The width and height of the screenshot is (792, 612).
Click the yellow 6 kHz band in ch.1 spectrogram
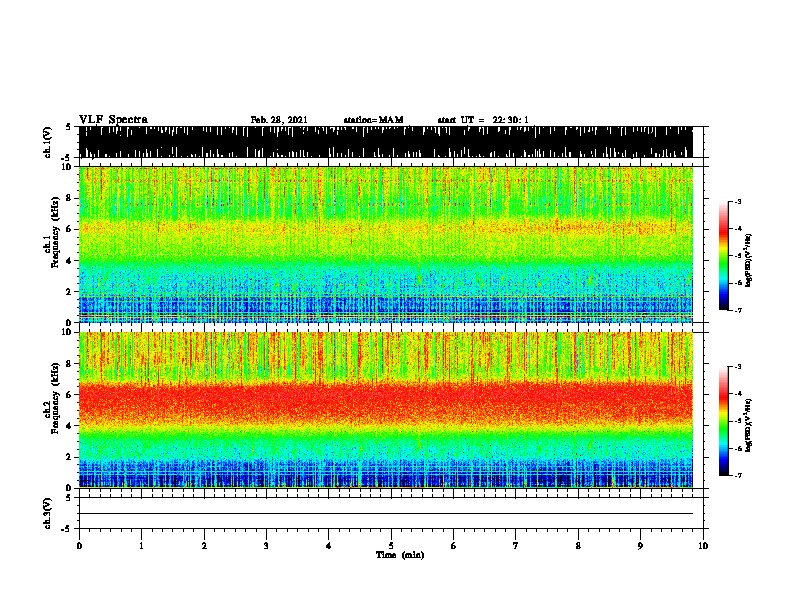pyautogui.click(x=385, y=229)
